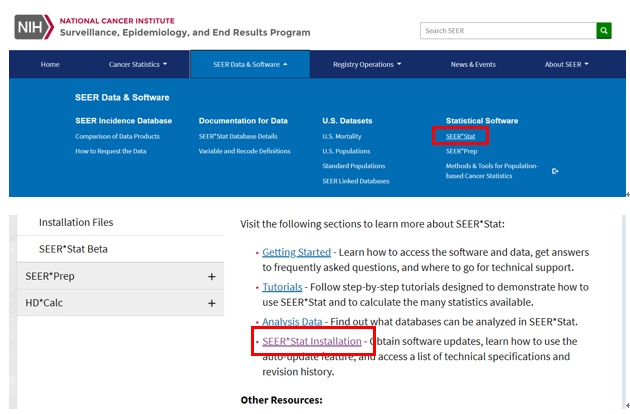
Task: Open the U.S. Mortality link
Action: (x=342, y=136)
